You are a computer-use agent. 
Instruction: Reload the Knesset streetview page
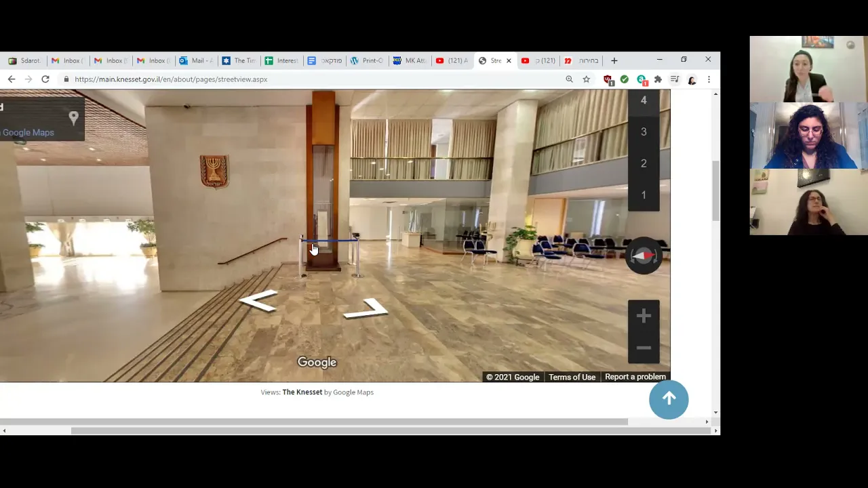45,79
